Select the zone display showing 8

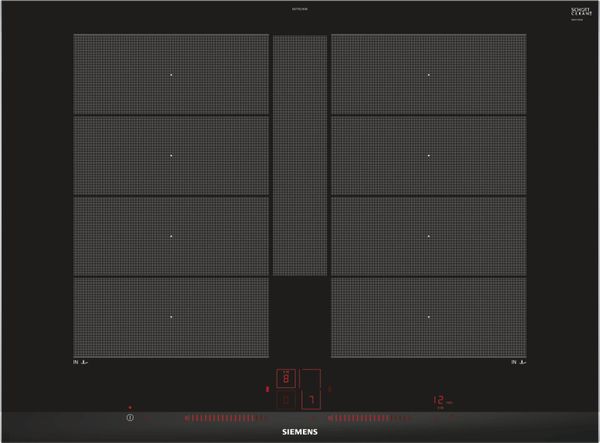pyautogui.click(x=286, y=379)
